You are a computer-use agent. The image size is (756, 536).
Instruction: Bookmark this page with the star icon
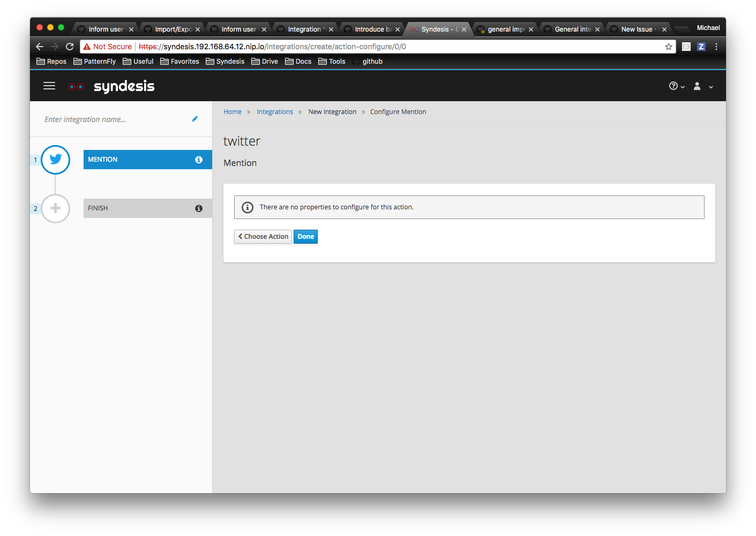[669, 47]
